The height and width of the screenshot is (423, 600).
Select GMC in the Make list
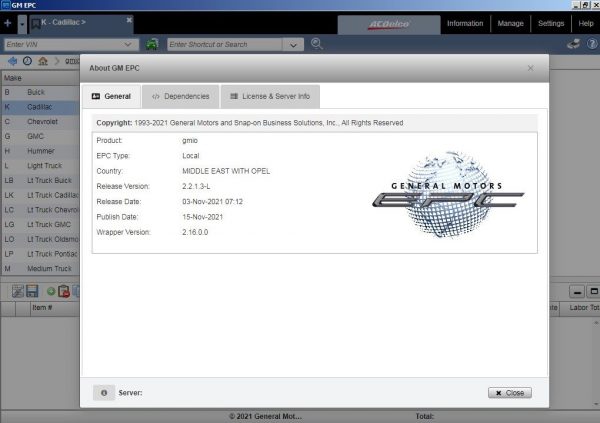coord(41,136)
